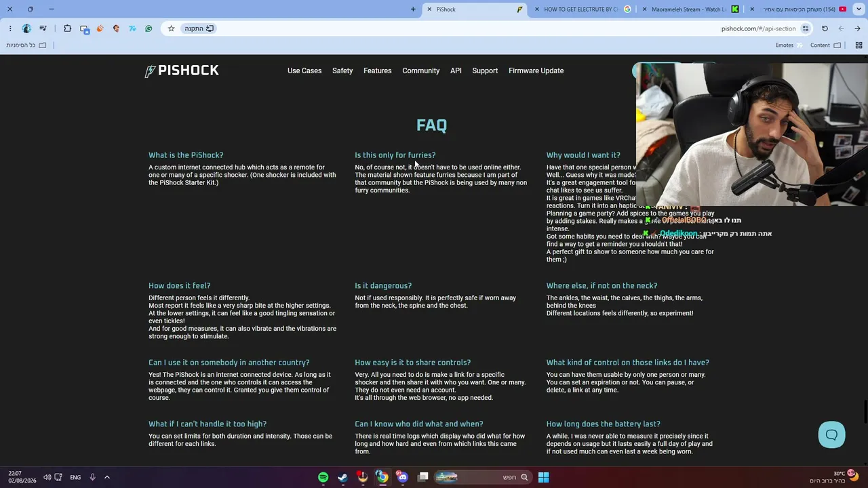Click 'What if I can't handle it too high?'
The image size is (868, 488).
click(x=208, y=424)
